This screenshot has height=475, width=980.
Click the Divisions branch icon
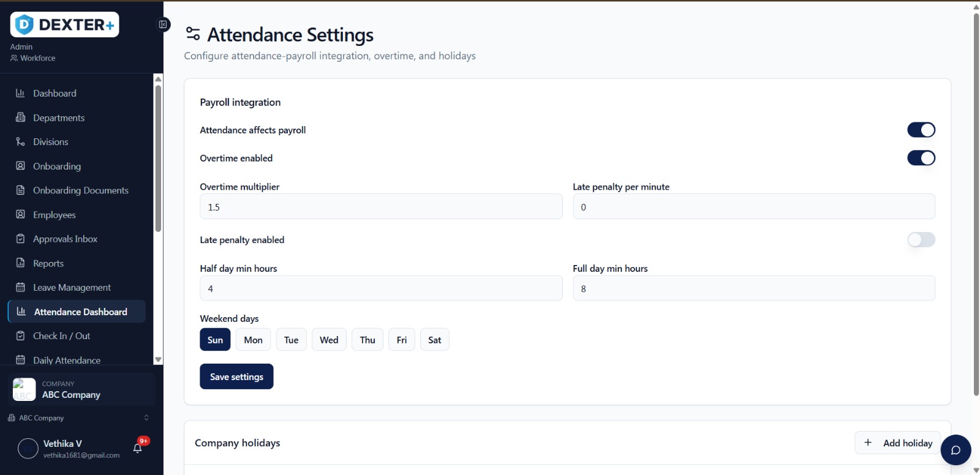pos(20,141)
